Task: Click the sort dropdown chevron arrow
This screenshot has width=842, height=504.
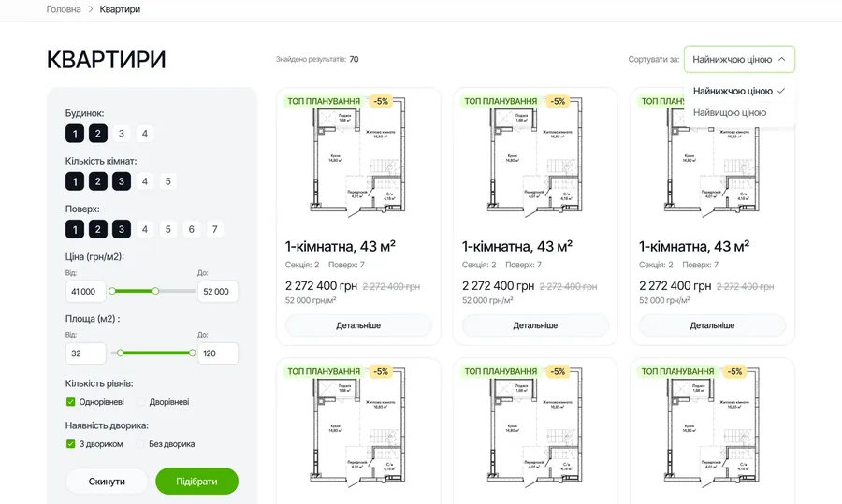Action: [782, 59]
